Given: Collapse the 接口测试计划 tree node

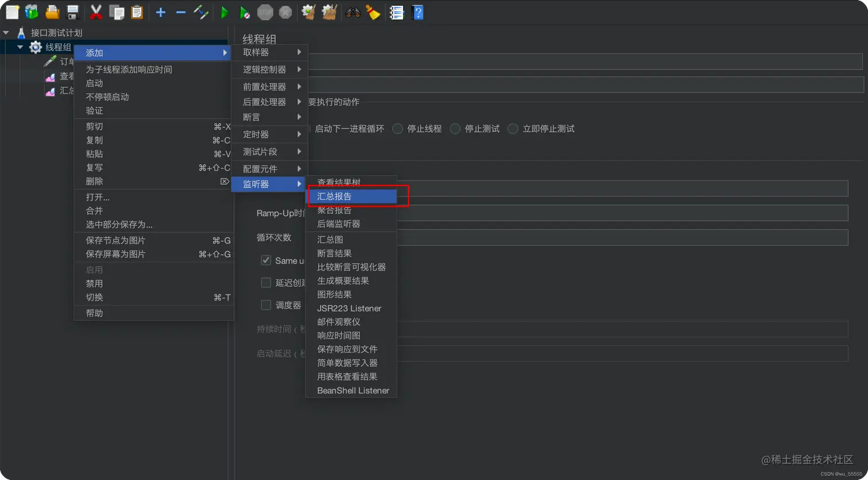Looking at the screenshot, I should (6, 33).
